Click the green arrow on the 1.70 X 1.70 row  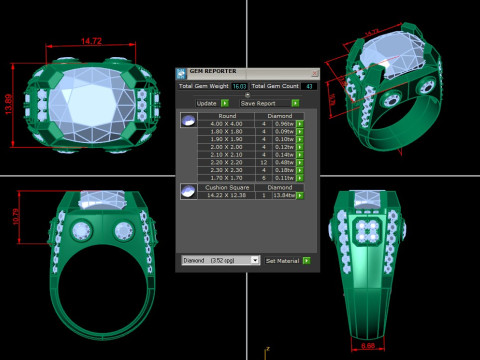pos(300,178)
